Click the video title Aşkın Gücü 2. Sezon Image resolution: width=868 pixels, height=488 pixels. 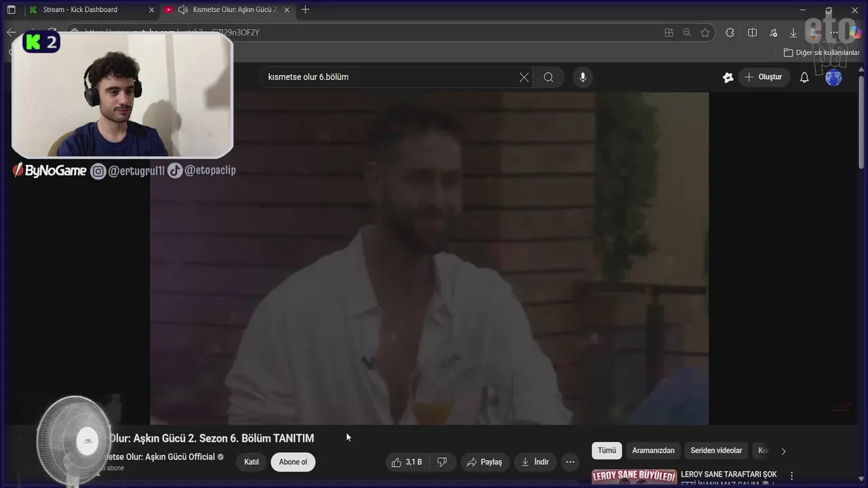click(x=212, y=439)
